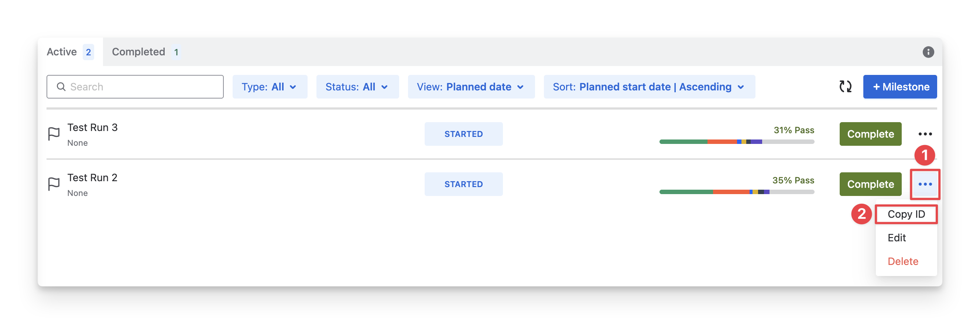980x324 pixels.
Task: Choose Delete in the context menu
Action: [x=903, y=261]
